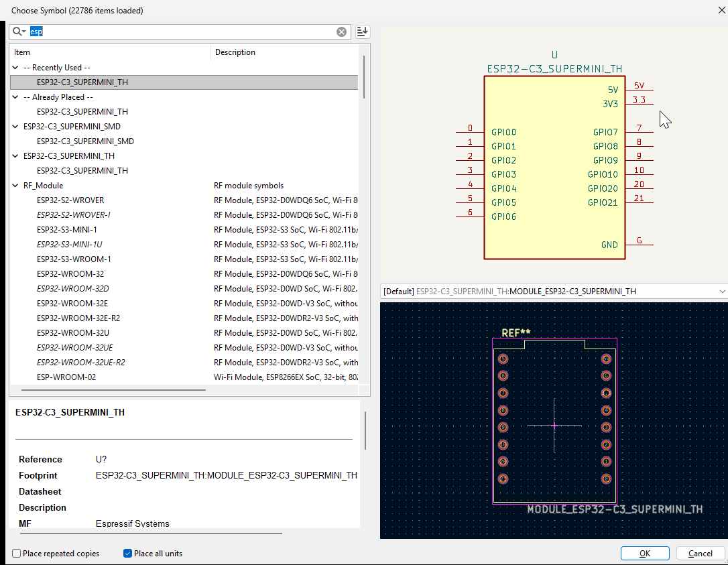The width and height of the screenshot is (728, 565).
Task: Click the sort/filter options icon
Action: tap(362, 32)
